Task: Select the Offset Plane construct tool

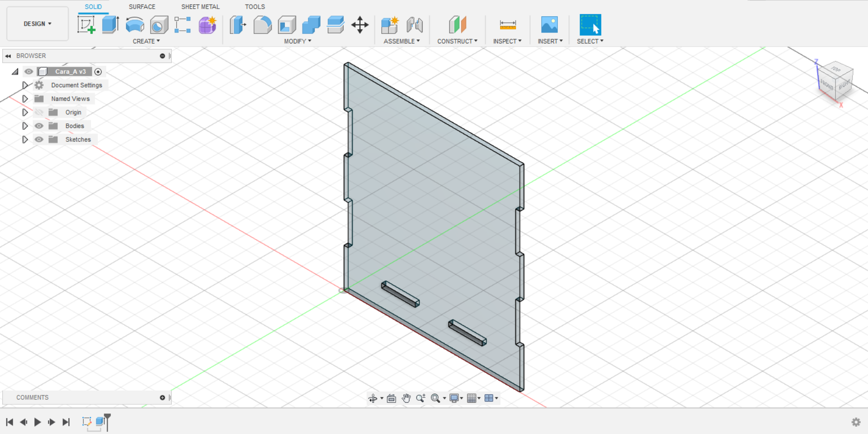Action: pyautogui.click(x=458, y=24)
